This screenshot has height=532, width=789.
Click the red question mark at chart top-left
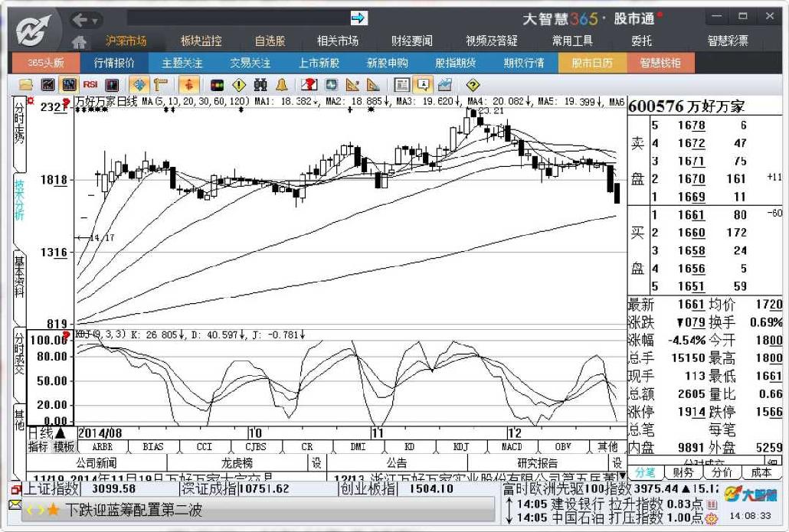[66, 103]
